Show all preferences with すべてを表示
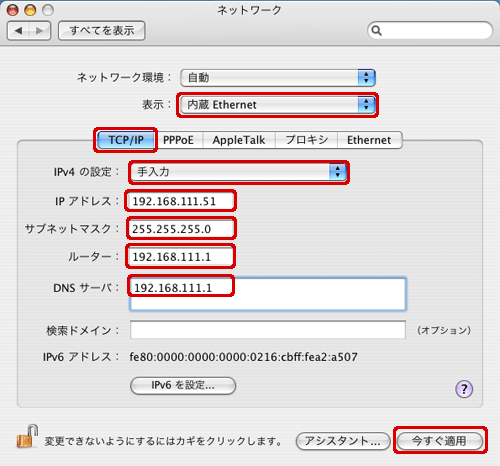Viewport: 500px width, 466px height. pyautogui.click(x=102, y=31)
